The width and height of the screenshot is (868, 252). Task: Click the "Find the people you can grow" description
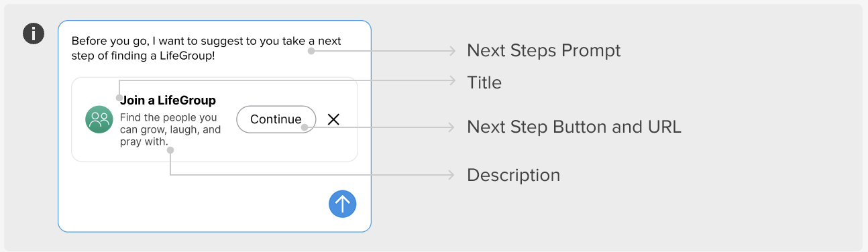(x=170, y=129)
